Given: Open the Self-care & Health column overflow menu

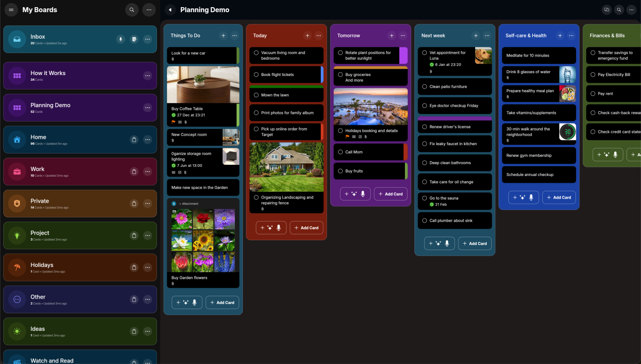Looking at the screenshot, I should click(571, 36).
